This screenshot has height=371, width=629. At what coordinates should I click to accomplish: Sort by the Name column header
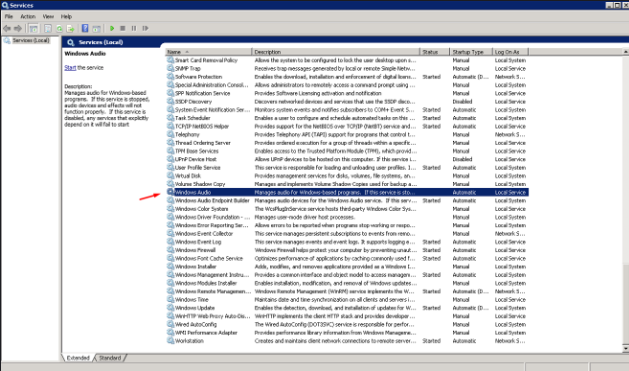pos(209,52)
